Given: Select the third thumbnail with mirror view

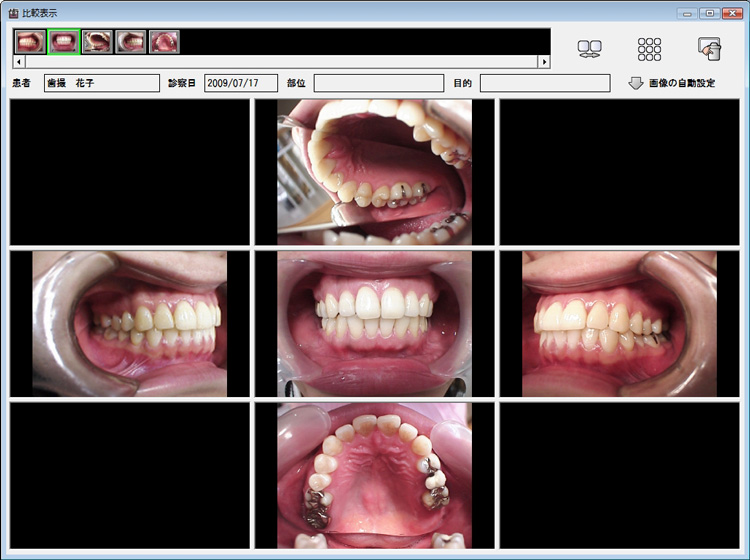Looking at the screenshot, I should pos(97,42).
